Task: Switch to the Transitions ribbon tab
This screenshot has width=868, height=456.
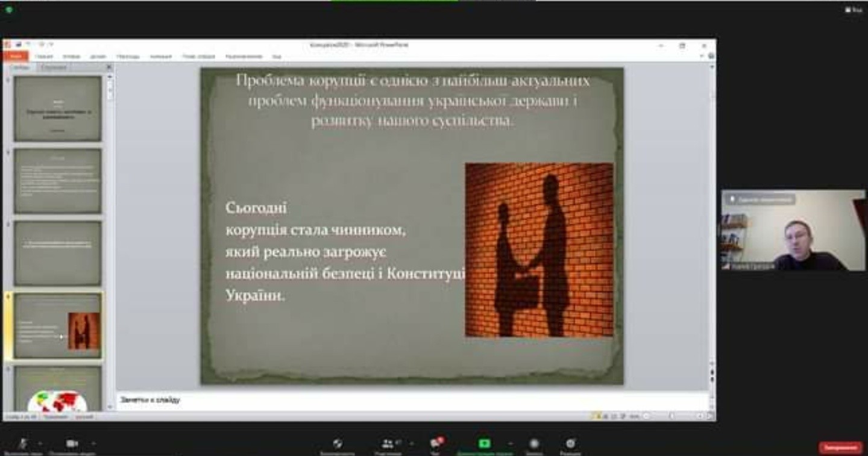Action: tap(128, 57)
